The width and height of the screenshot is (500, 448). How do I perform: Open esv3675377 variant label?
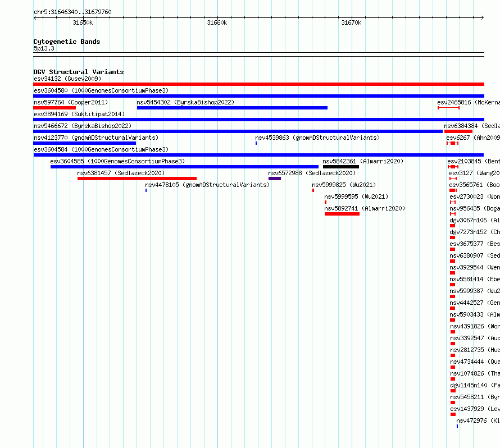point(475,244)
